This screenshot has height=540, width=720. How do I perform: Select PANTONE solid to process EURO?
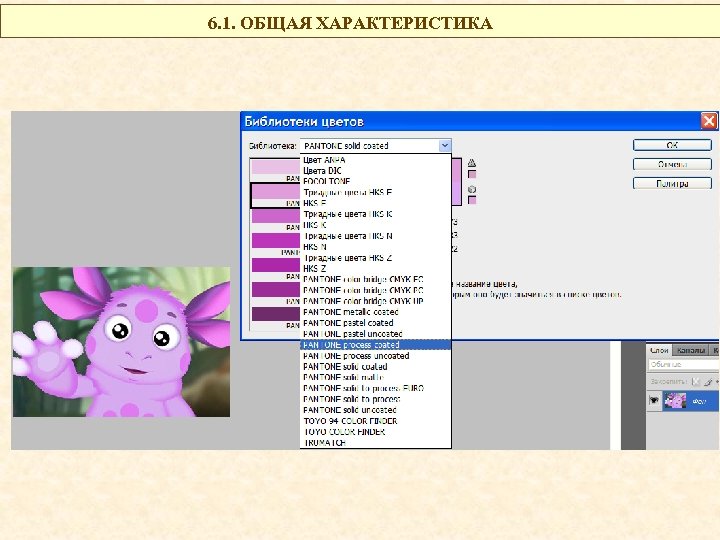[x=376, y=388]
